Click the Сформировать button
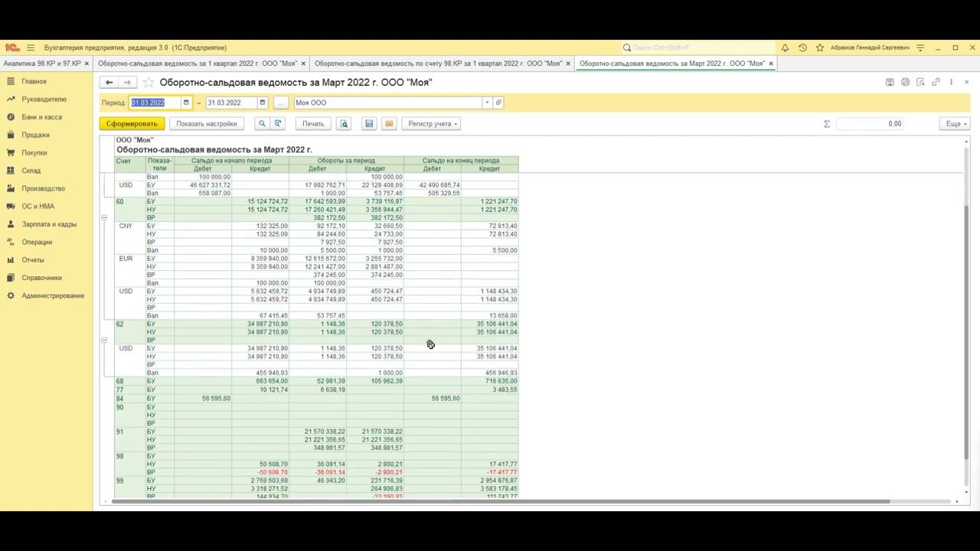 tap(132, 123)
